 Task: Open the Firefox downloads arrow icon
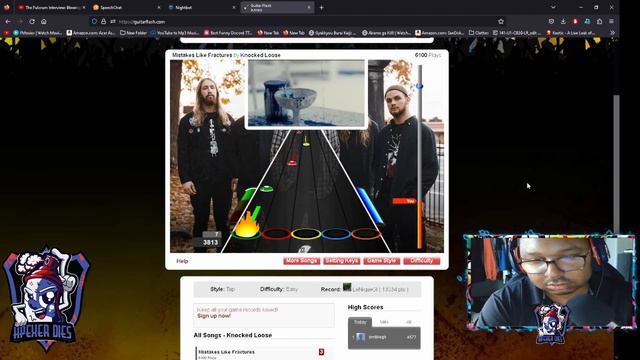(563, 21)
